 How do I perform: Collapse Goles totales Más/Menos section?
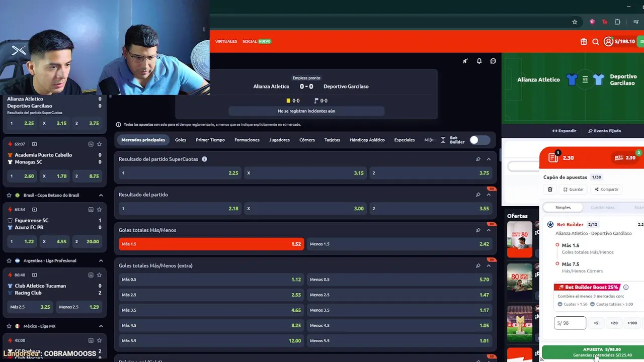489,230
